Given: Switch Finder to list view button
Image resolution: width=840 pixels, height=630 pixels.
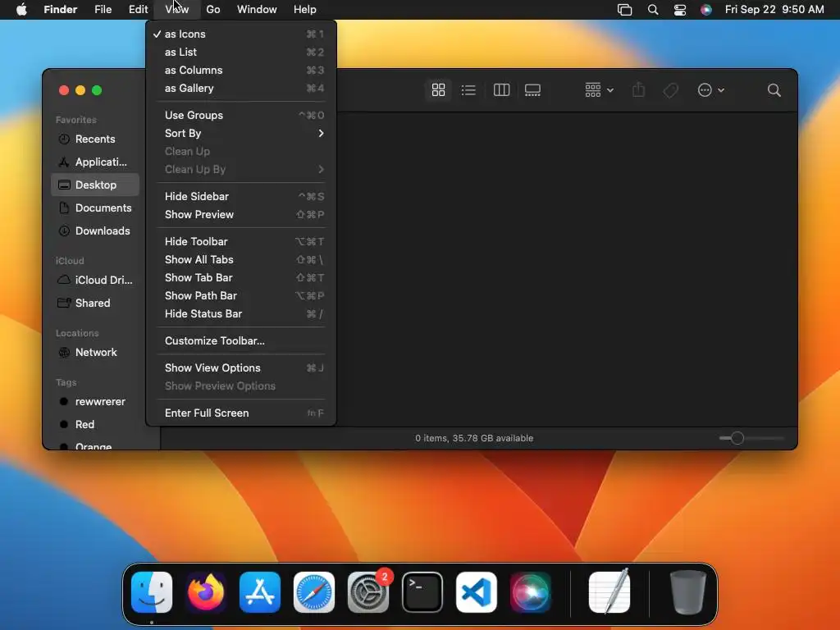Looking at the screenshot, I should coord(468,90).
